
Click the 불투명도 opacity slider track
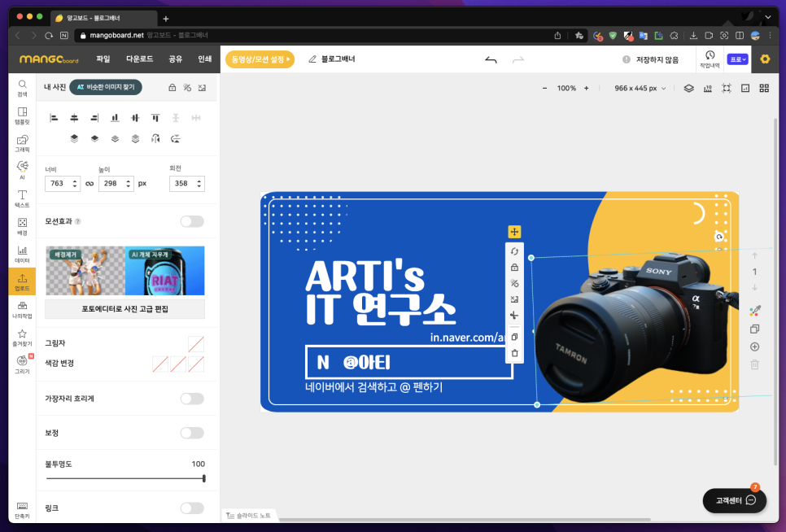pyautogui.click(x=125, y=478)
